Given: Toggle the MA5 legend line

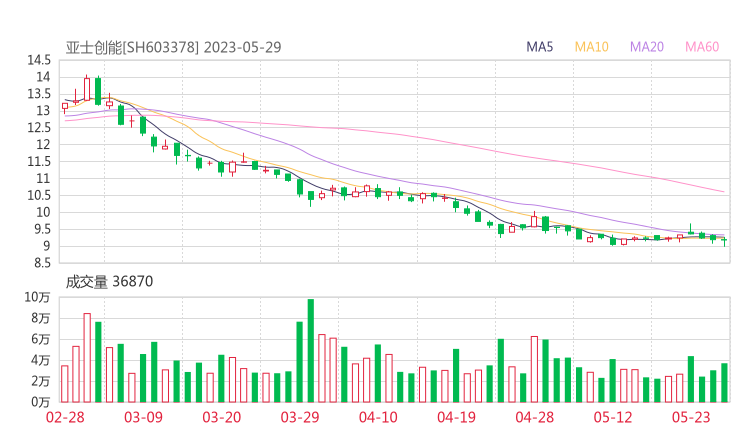Looking at the screenshot, I should click(x=539, y=47).
